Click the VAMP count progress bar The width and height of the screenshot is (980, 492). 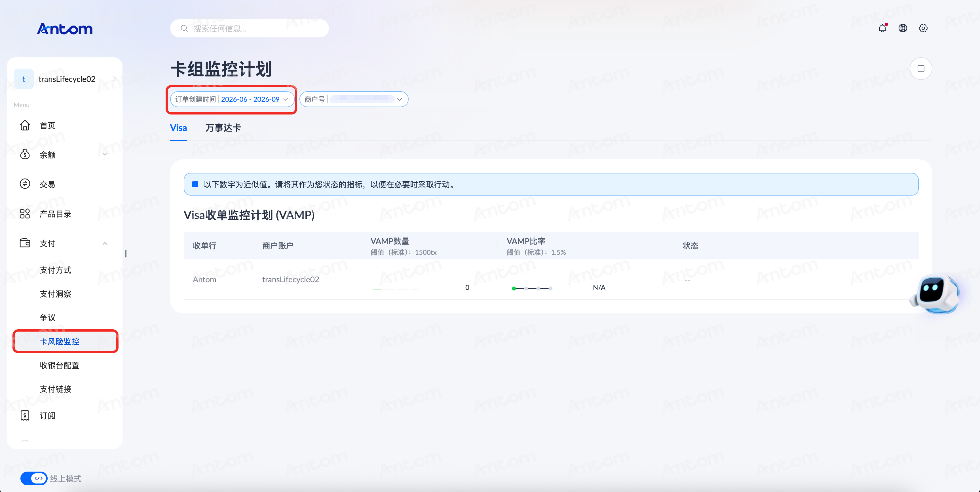[x=396, y=289]
